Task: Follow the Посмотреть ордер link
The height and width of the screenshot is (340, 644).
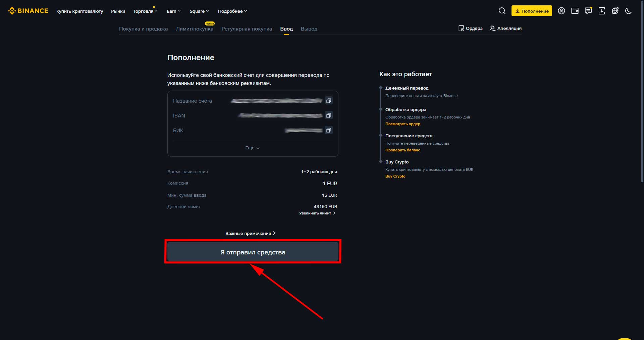Action: tap(402, 124)
